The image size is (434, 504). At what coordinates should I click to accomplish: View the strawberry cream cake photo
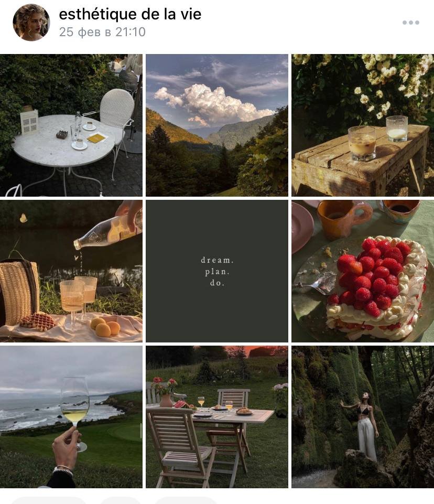pos(363,271)
